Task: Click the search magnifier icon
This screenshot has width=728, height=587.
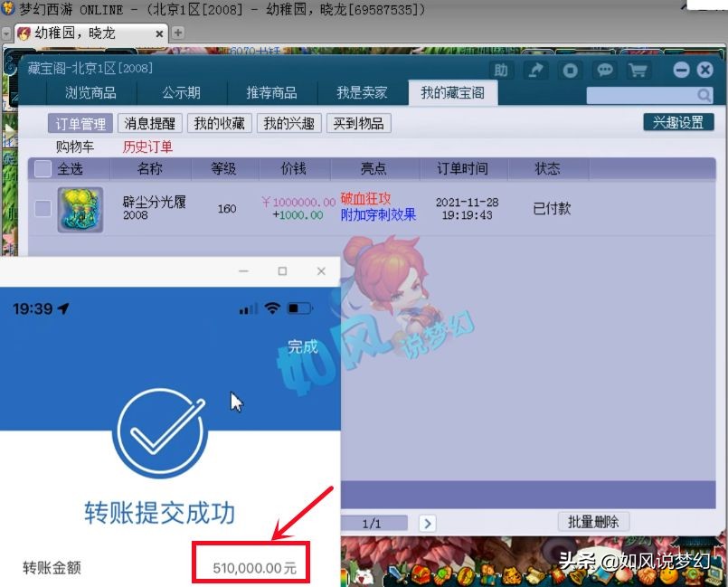Action: pos(704,94)
